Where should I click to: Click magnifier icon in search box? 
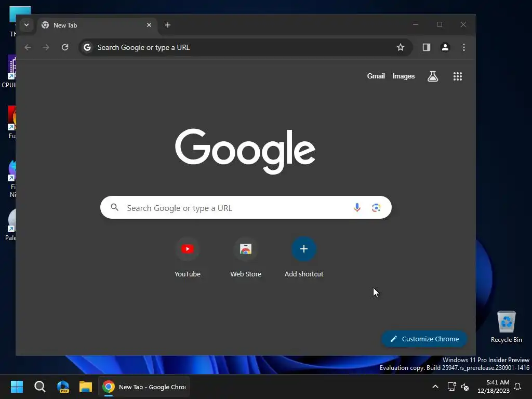[115, 207]
